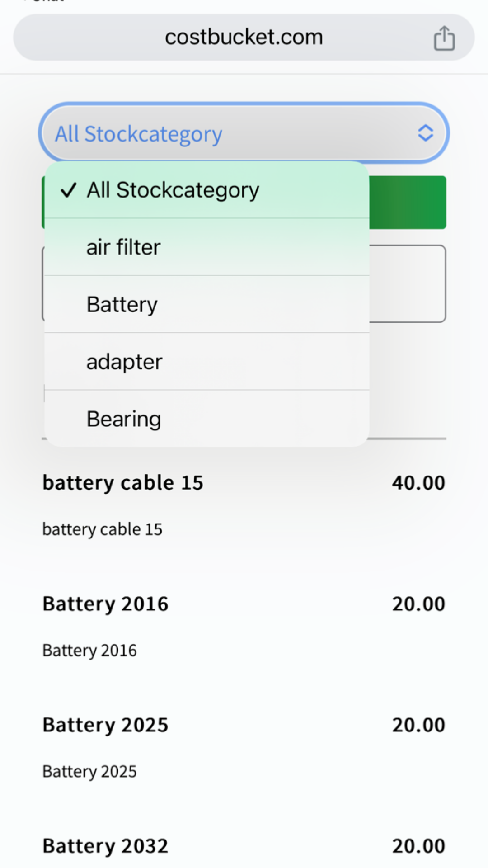Click the 20.00 price beside Battery 2016

tap(418, 604)
